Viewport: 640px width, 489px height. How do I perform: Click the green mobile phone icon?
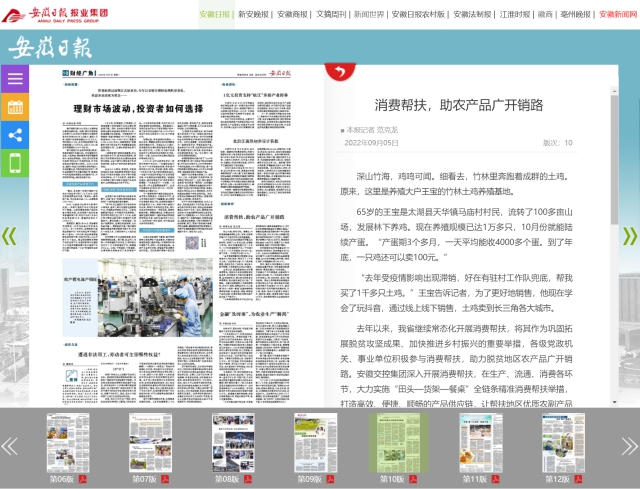coord(15,163)
